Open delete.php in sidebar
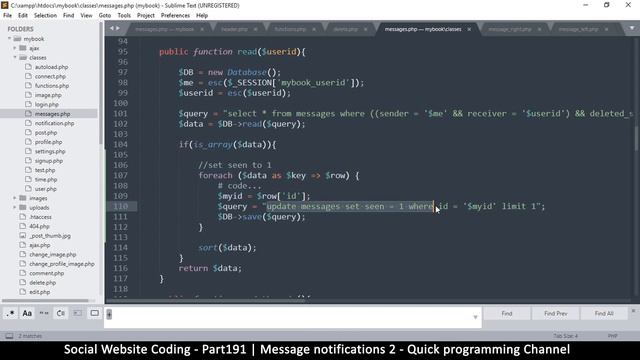 coord(42,283)
